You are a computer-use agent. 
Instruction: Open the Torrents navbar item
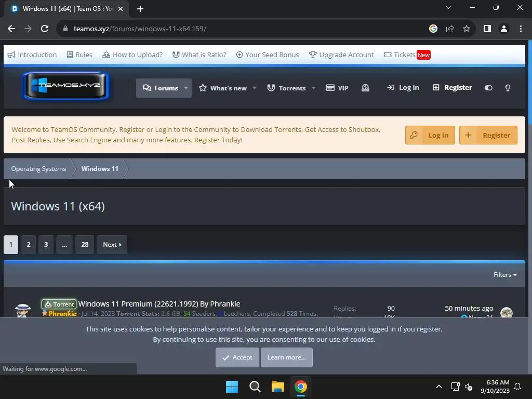[x=286, y=88]
